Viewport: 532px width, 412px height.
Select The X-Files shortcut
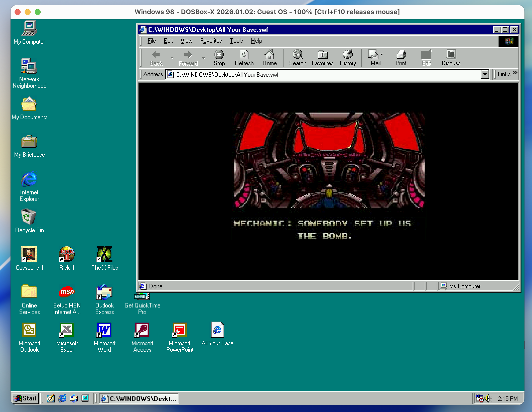coord(104,259)
